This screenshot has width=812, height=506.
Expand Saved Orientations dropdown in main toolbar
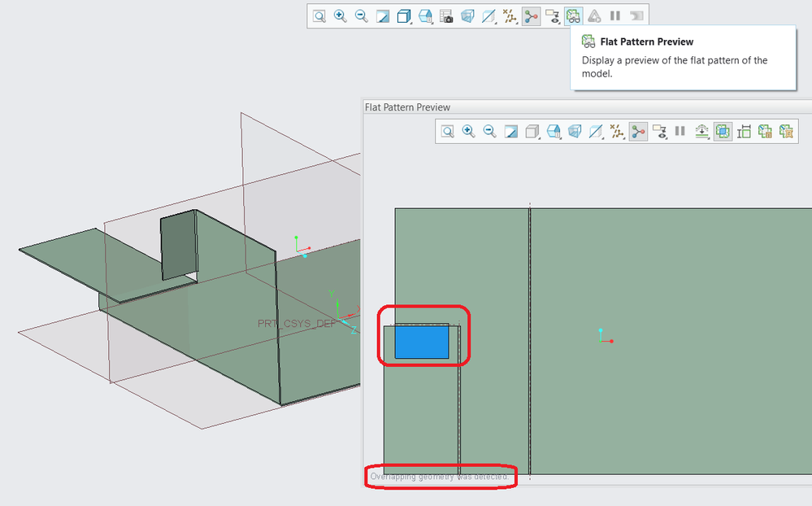tap(425, 16)
